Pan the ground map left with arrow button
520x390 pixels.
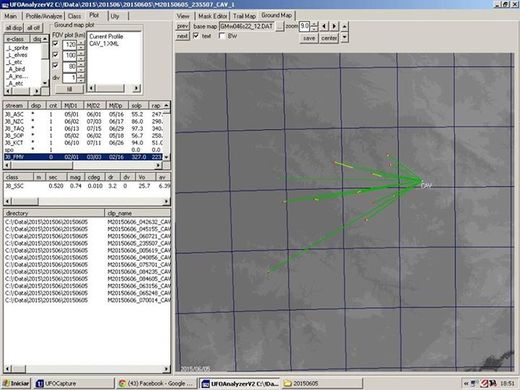coord(324,26)
